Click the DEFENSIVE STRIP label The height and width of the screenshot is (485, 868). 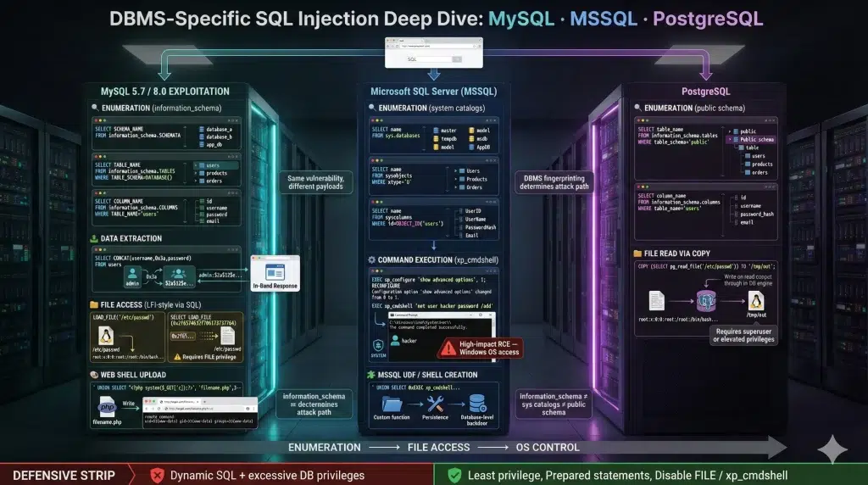64,476
